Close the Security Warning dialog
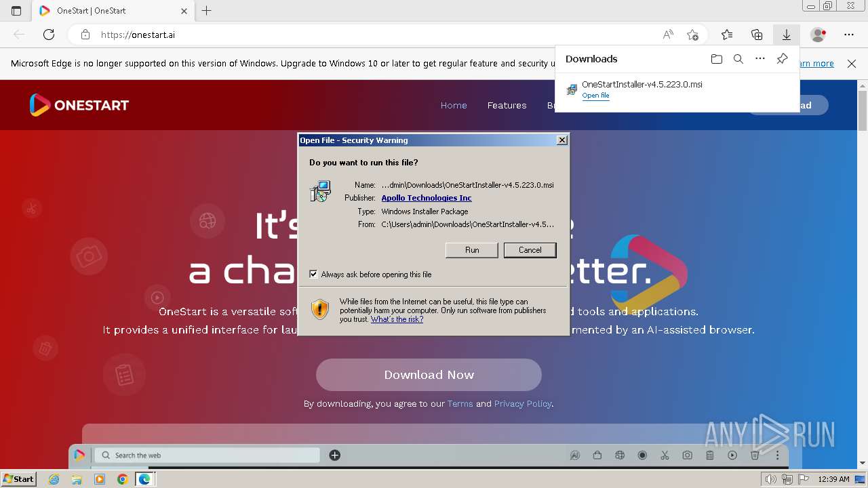This screenshot has height=488, width=868. click(561, 140)
